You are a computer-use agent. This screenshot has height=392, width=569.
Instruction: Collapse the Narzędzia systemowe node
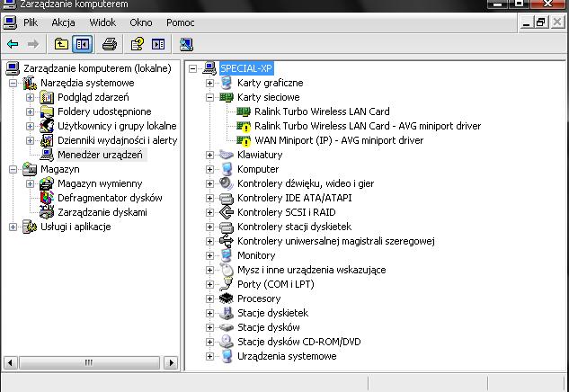pyautogui.click(x=13, y=83)
